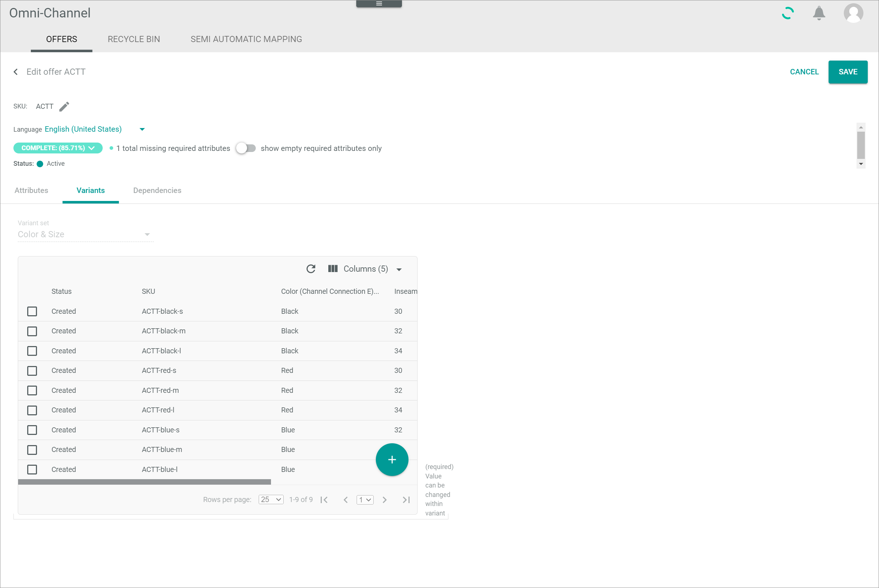This screenshot has height=588, width=879.
Task: Click the Black color cell of ACTT-black-l
Action: pyautogui.click(x=289, y=351)
